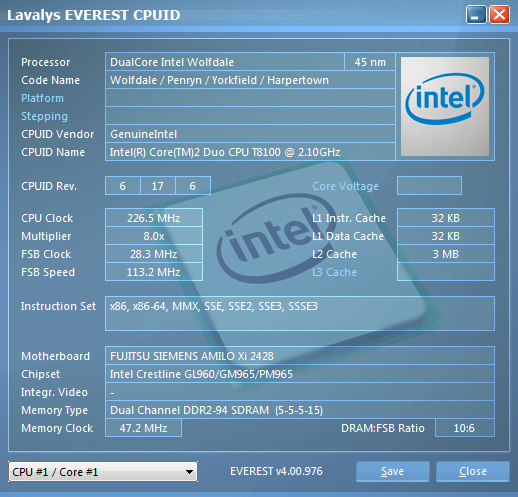Click the Memory Clock value '47.2 MHz'
This screenshot has height=497, width=518.
tap(143, 428)
